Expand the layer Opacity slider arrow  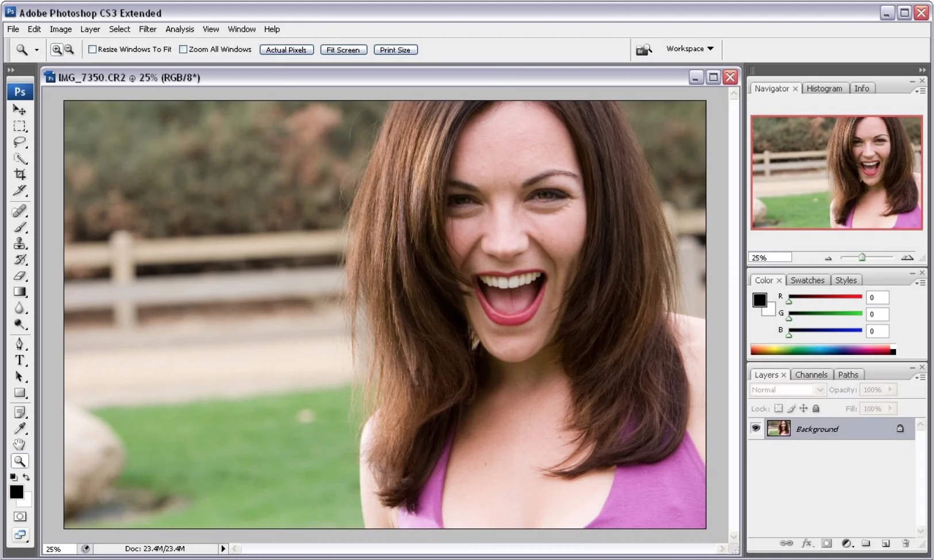click(890, 390)
